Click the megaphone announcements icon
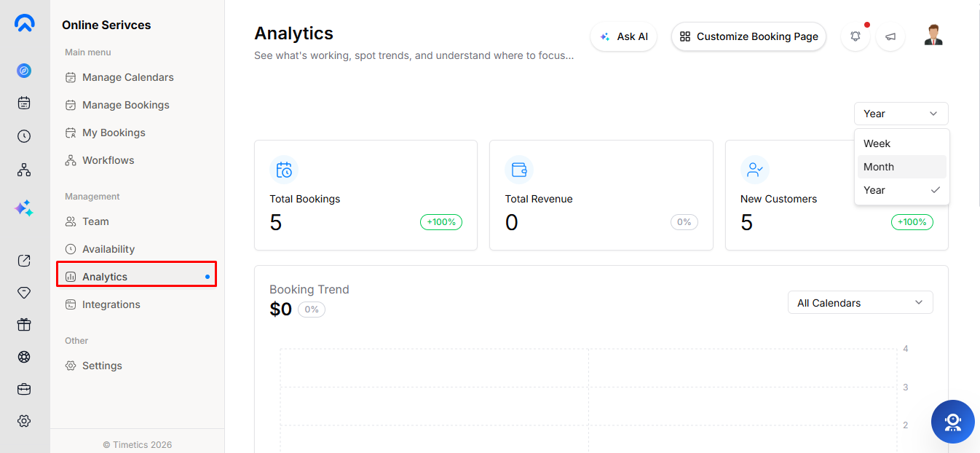The image size is (980, 453). click(x=890, y=36)
